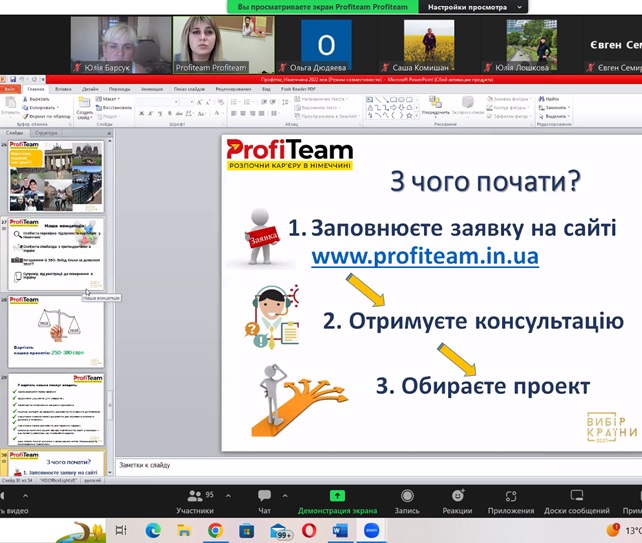Select the rectangle shape in shapes gallery
This screenshot has width=642, height=543.
pyautogui.click(x=393, y=100)
